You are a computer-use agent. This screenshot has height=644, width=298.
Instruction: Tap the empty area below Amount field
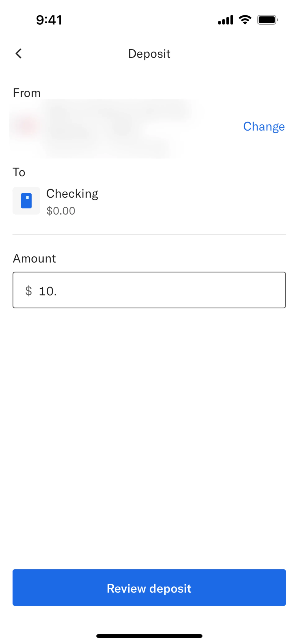149,425
